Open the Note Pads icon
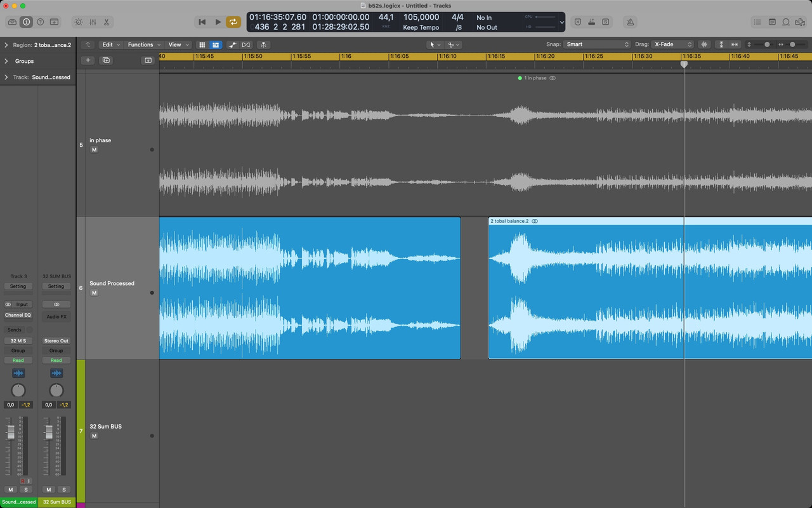This screenshot has height=508, width=812. [772, 22]
